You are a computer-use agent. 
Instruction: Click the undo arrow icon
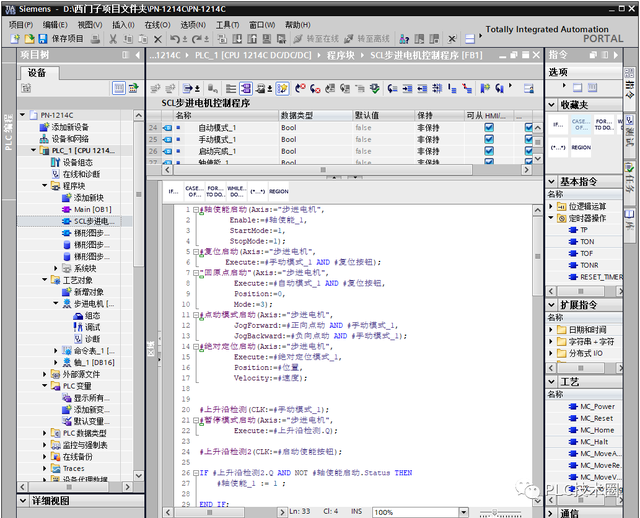(175, 39)
